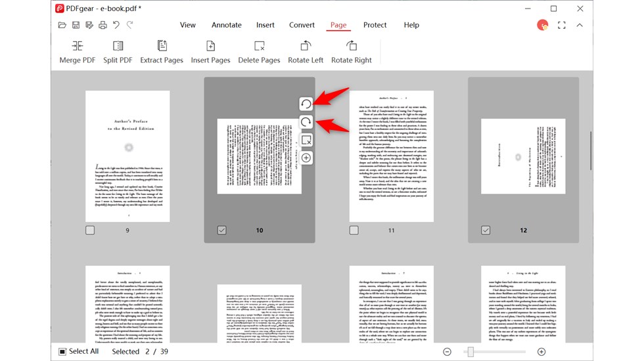The image size is (644, 361).
Task: Toggle the Select All checkbox
Action: click(62, 352)
